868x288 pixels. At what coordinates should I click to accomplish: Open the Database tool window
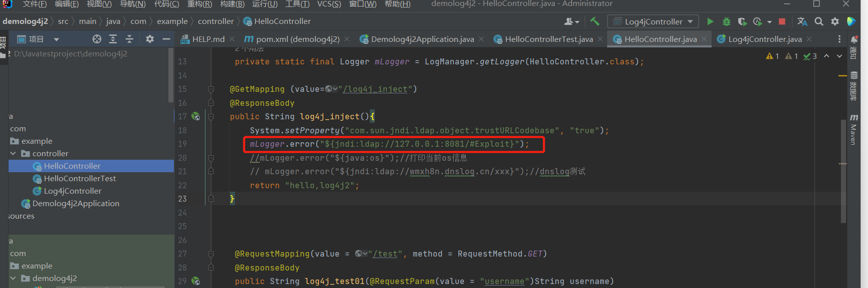pos(854,86)
